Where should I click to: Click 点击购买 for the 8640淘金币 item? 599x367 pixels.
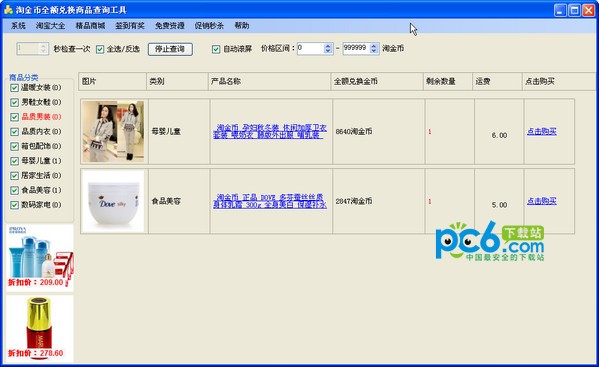pos(541,131)
